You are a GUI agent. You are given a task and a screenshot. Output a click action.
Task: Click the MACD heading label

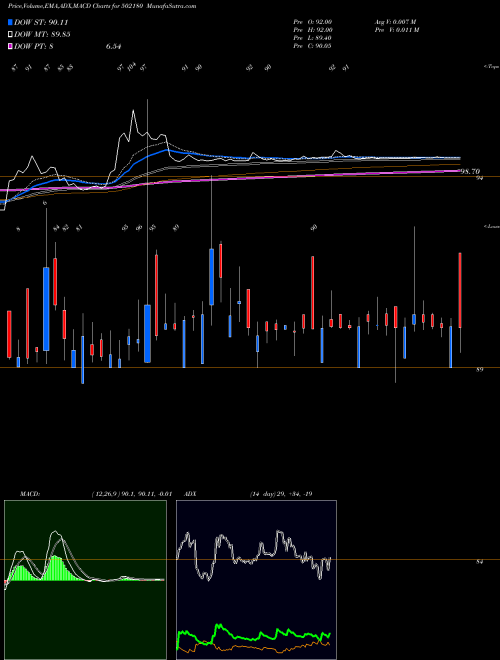30,494
